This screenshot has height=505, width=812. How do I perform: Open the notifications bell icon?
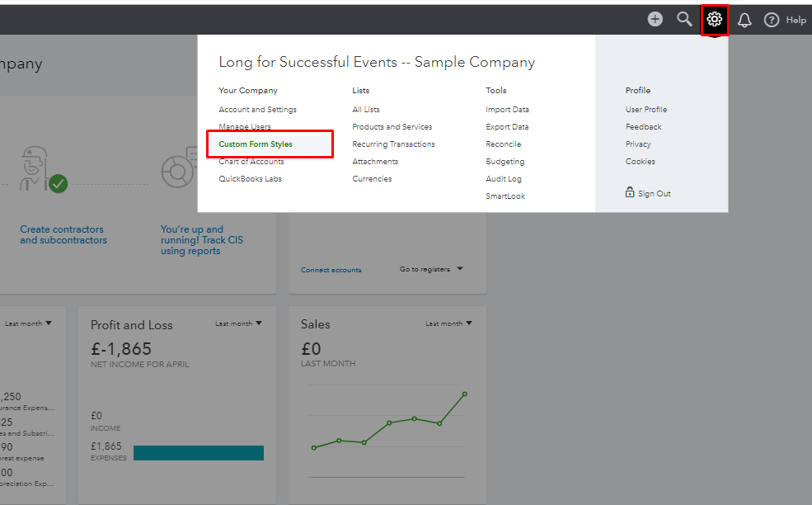744,20
